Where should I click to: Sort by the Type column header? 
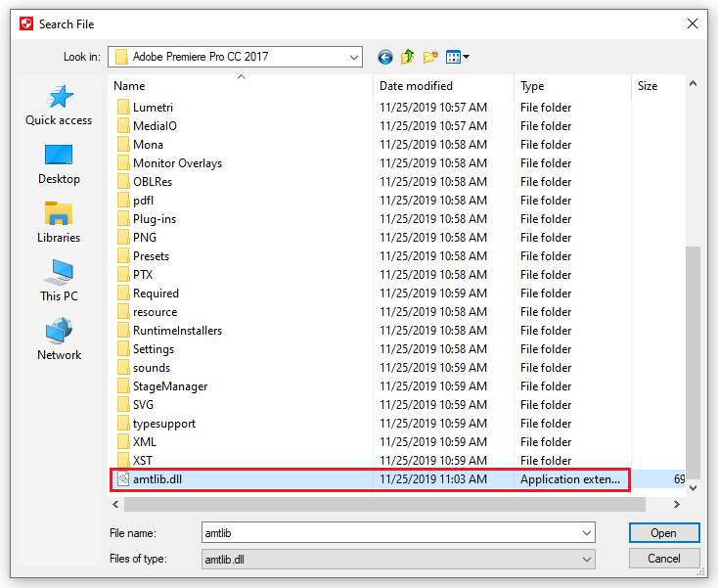[572, 86]
